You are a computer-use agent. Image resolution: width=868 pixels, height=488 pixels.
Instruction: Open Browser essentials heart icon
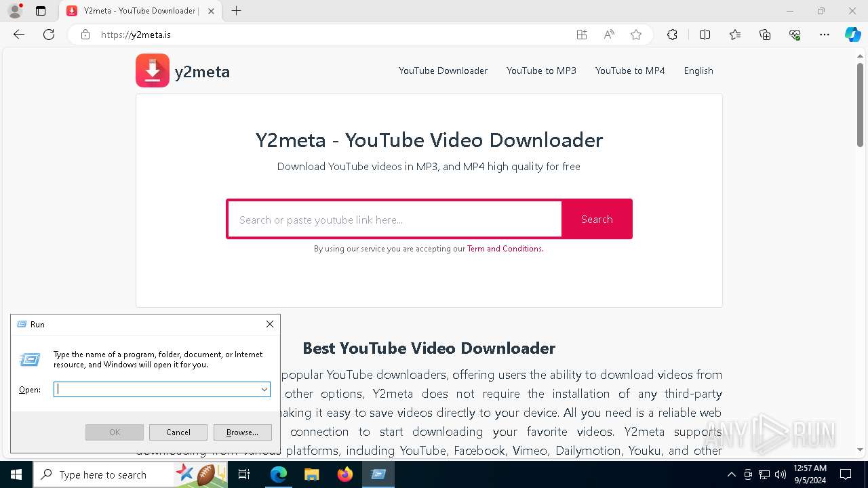(795, 35)
